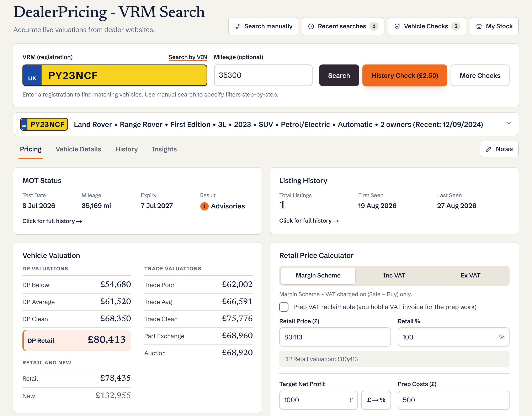Tick the Prep VAT reclaimable checkbox
Viewport: 532px width, 416px height.
coord(284,307)
